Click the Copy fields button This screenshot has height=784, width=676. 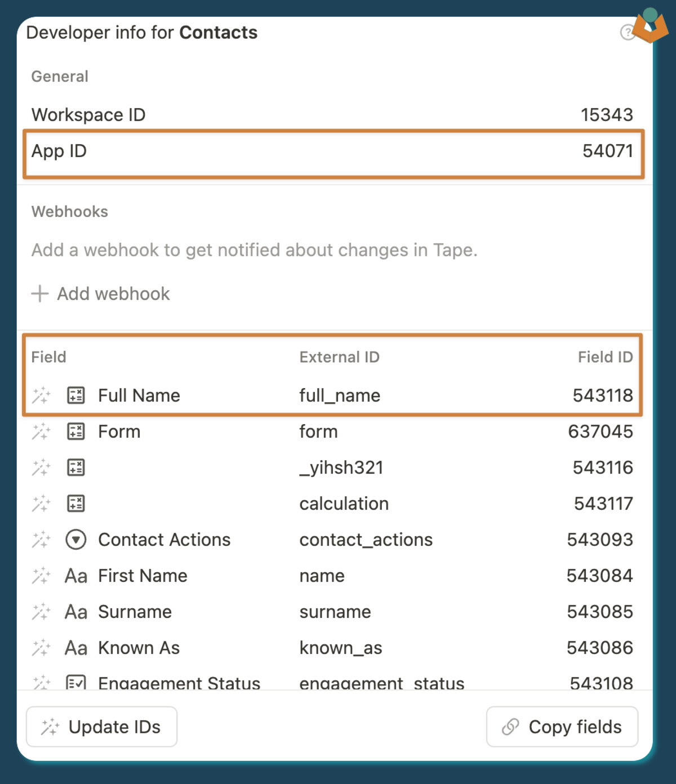coord(562,727)
